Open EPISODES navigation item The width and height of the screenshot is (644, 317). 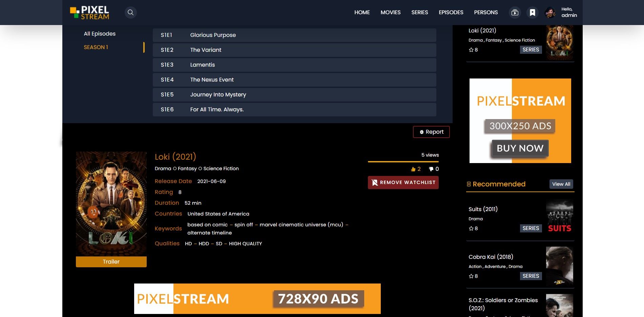tap(451, 13)
